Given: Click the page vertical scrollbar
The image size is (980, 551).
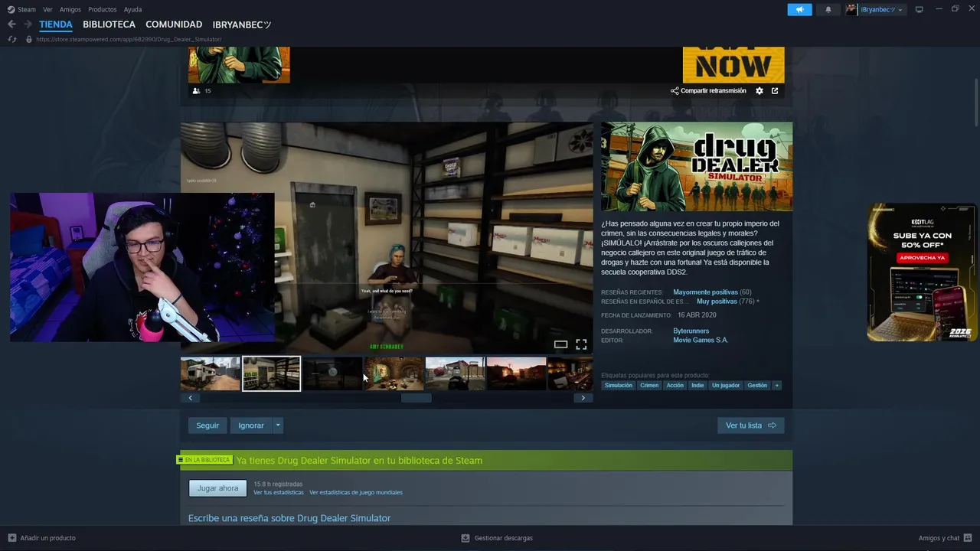Looking at the screenshot, I should [x=976, y=103].
